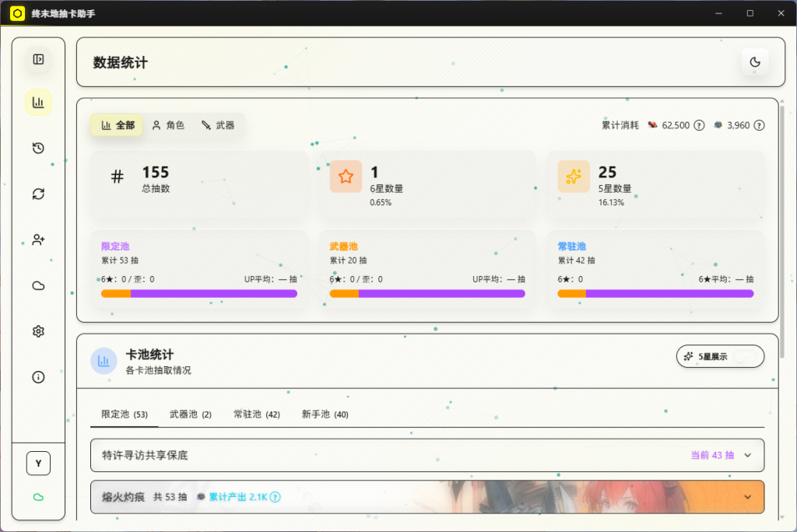Select the statistics bar chart sidebar icon
Viewport: 797px width, 532px height.
(38, 102)
